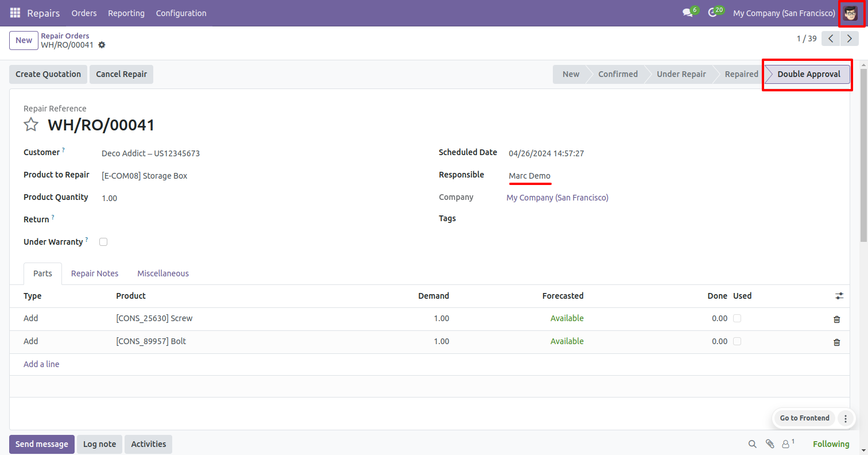The height and width of the screenshot is (455, 868).
Task: Open the activities clock icon
Action: (712, 13)
